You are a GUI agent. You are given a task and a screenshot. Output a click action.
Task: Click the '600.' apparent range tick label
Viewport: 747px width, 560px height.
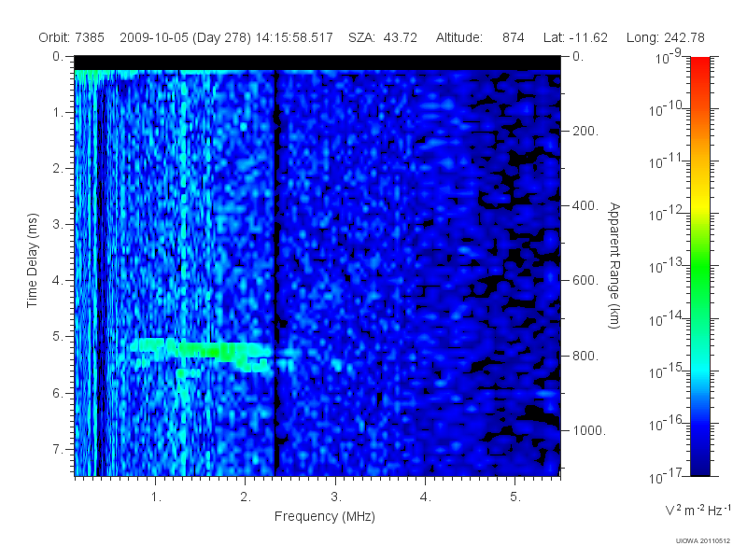click(585, 281)
